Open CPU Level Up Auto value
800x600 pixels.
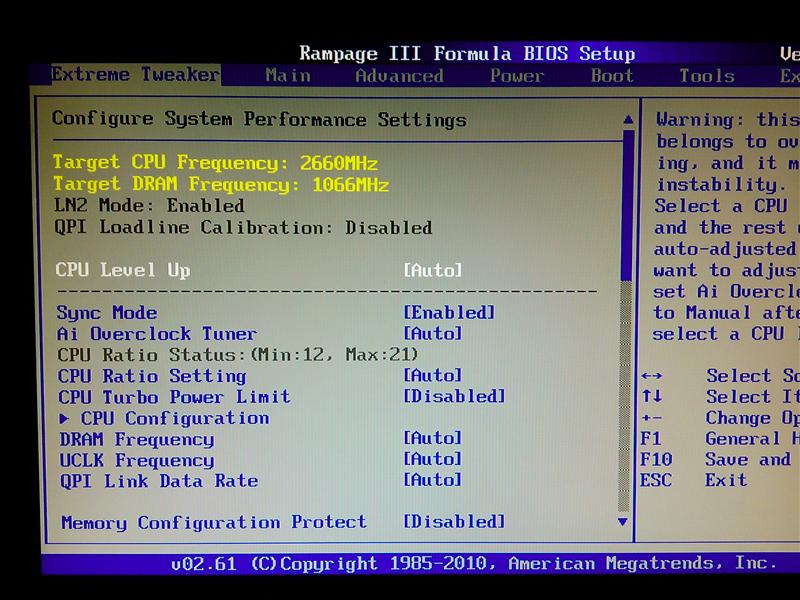[x=432, y=270]
